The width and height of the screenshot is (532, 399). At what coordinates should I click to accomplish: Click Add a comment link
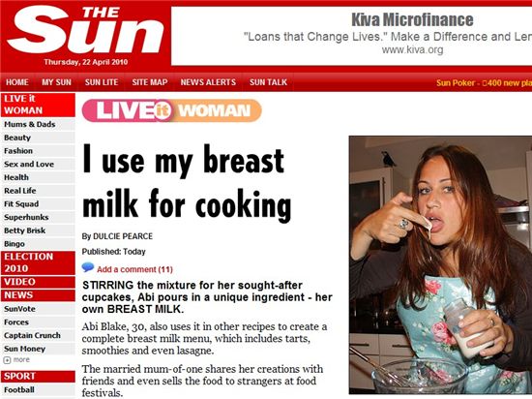click(x=134, y=269)
